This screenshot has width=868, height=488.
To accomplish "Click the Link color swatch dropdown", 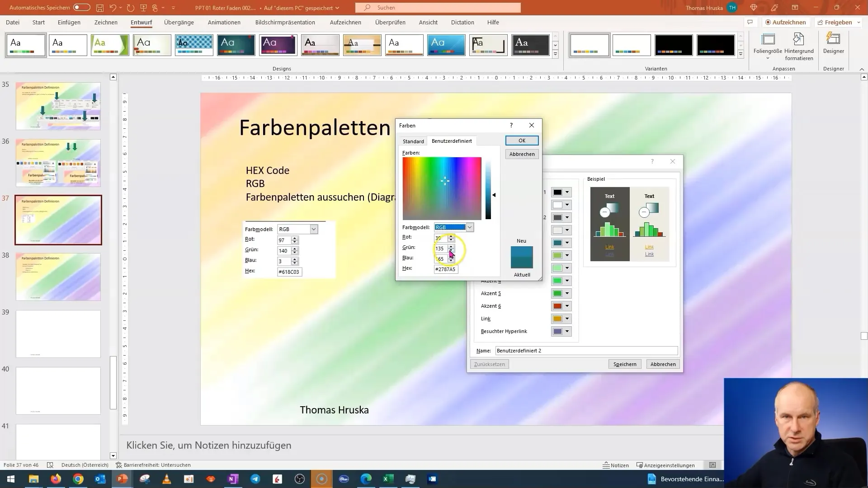I will point(567,318).
